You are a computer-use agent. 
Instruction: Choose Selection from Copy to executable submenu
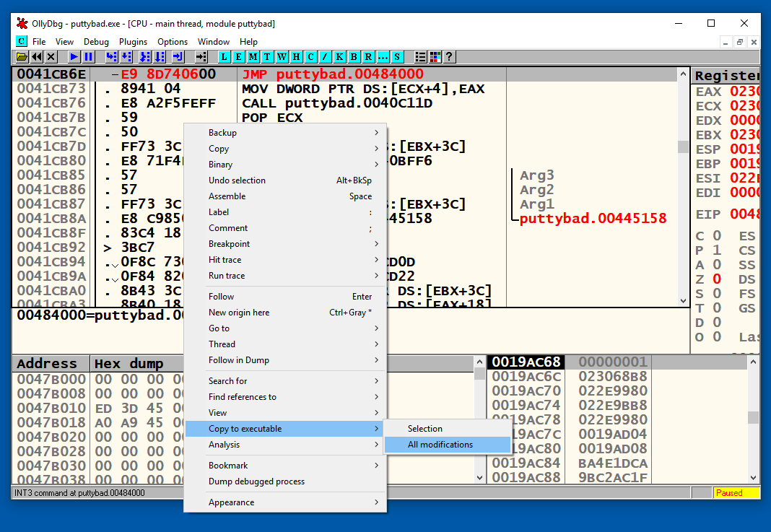pos(425,429)
